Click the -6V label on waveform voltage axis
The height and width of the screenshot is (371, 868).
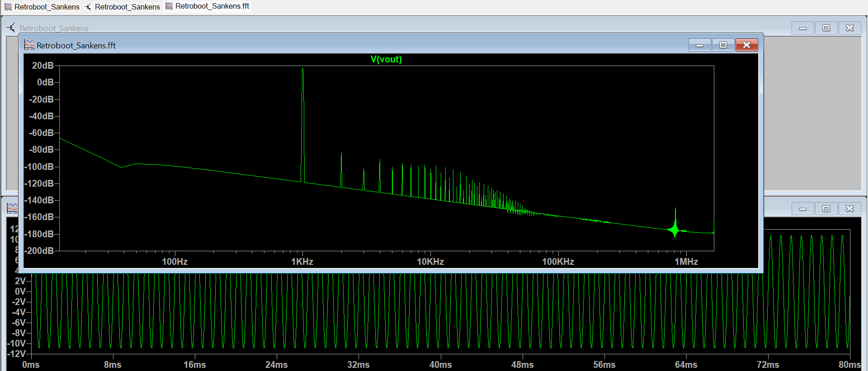19,323
